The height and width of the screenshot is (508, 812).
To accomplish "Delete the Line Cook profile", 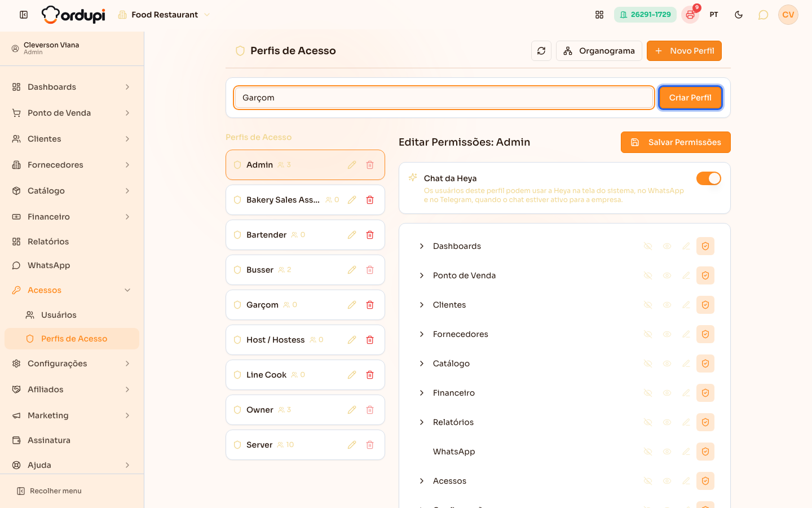I will [370, 375].
